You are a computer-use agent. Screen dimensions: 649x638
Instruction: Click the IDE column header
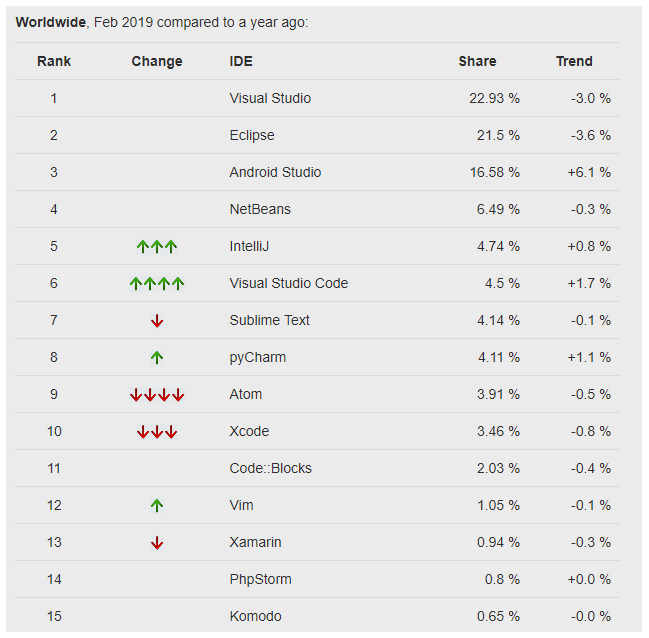241,61
